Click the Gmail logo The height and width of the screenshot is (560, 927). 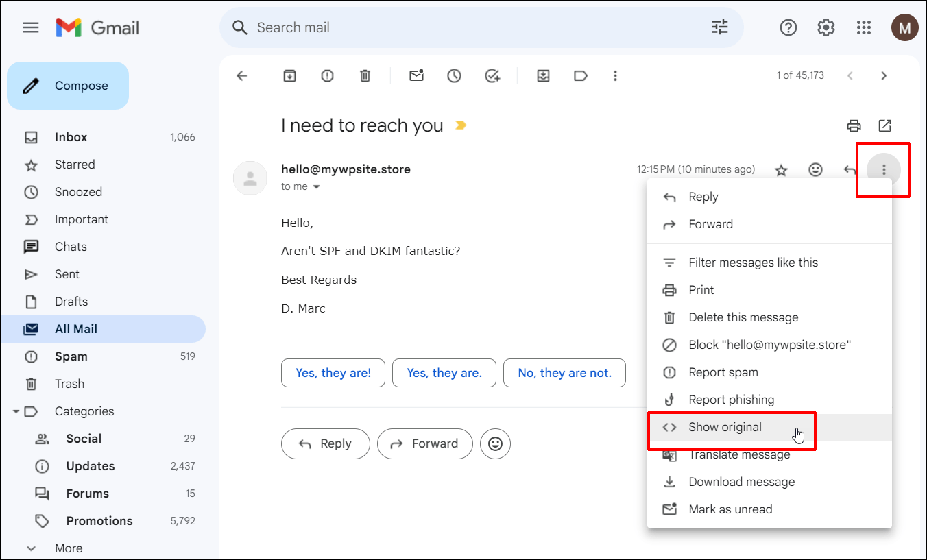pos(97,27)
